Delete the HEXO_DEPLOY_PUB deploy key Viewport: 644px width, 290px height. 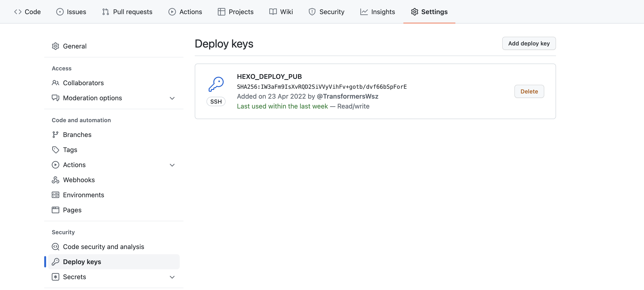(529, 91)
